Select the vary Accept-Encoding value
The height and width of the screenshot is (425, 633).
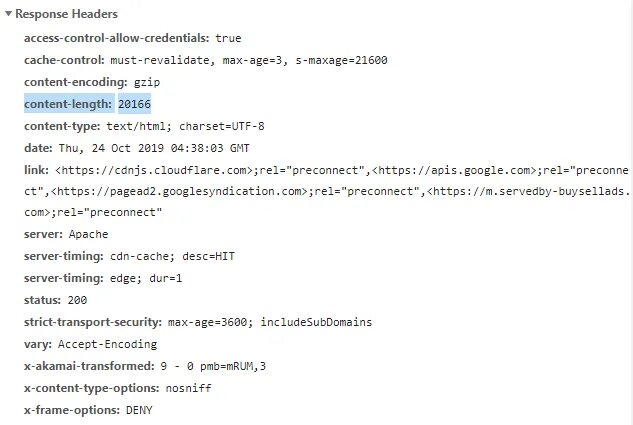click(x=107, y=344)
